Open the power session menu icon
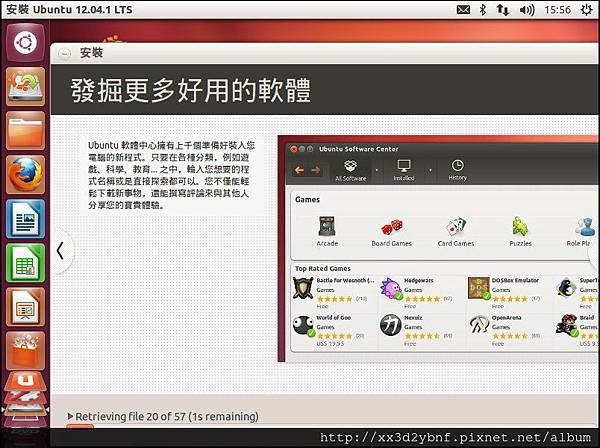This screenshot has height=448, width=600. [x=587, y=10]
